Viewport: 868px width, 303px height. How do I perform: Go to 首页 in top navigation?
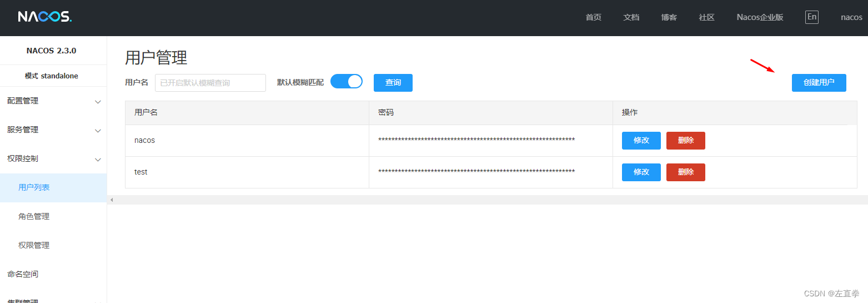coord(594,17)
